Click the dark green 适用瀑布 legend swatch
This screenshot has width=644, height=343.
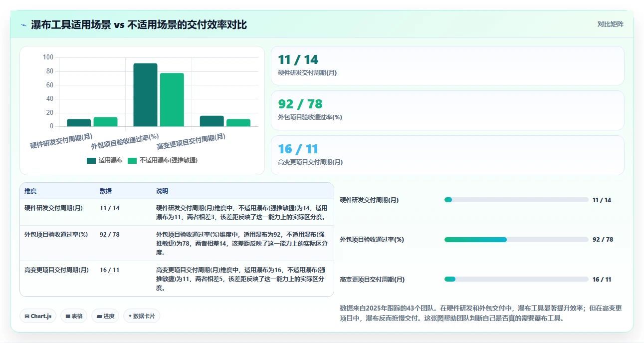pyautogui.click(x=91, y=161)
